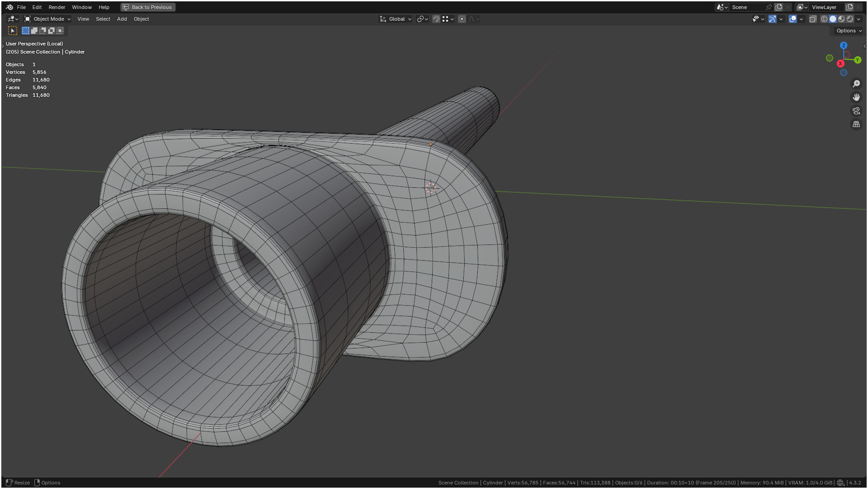This screenshot has width=868, height=489.
Task: Select the tweak select tool icon
Action: (13, 31)
